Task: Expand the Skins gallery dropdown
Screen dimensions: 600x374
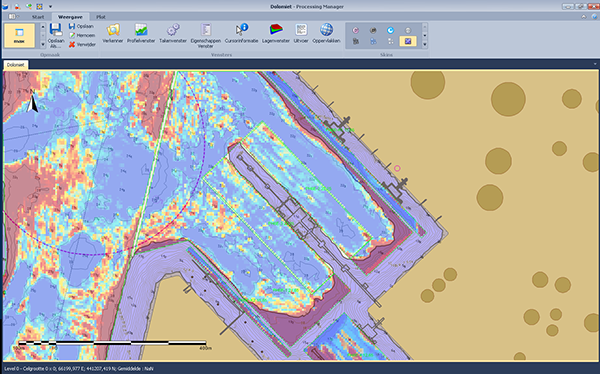Action: (x=424, y=44)
